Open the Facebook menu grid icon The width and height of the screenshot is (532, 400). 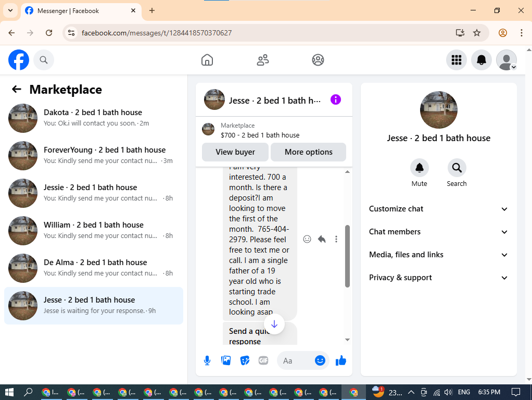click(457, 60)
